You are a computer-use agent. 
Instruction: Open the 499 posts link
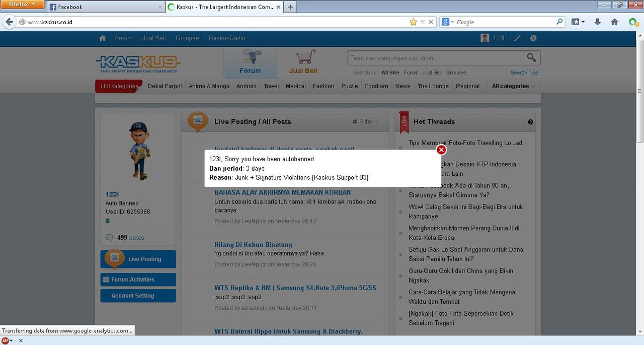pos(130,238)
